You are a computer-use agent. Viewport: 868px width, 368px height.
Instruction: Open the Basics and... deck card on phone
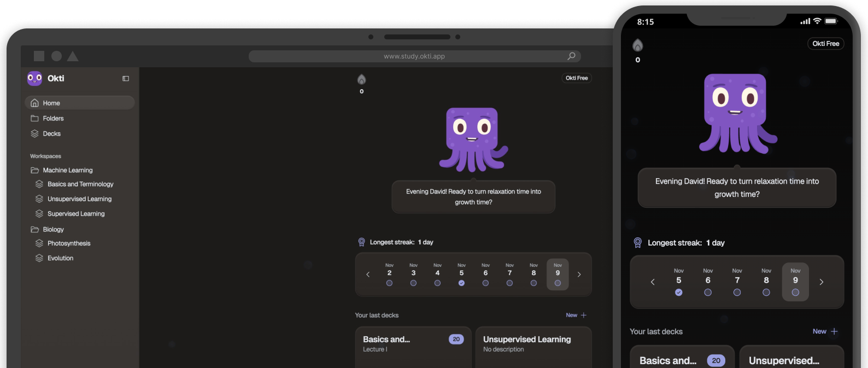tap(682, 357)
